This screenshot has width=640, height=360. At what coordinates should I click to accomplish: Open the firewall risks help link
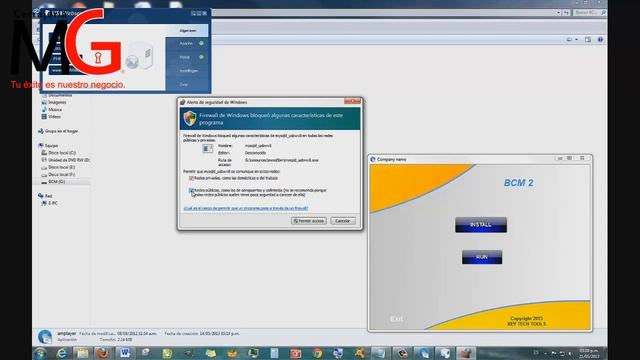(x=246, y=208)
